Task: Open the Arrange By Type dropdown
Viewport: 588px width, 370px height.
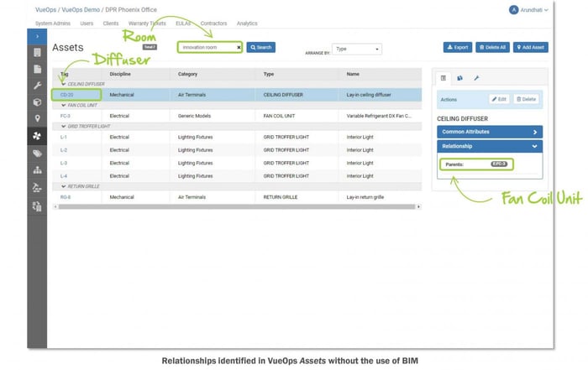Action: (357, 49)
